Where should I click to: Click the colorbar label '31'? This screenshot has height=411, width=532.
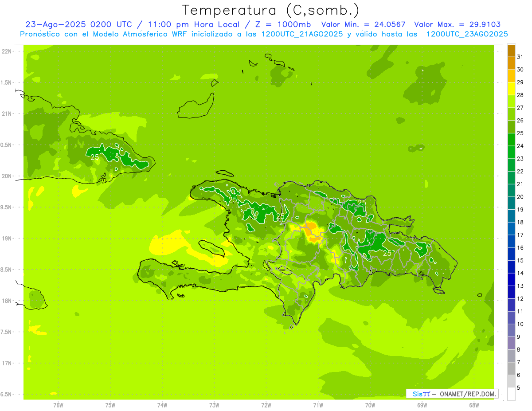(520, 57)
